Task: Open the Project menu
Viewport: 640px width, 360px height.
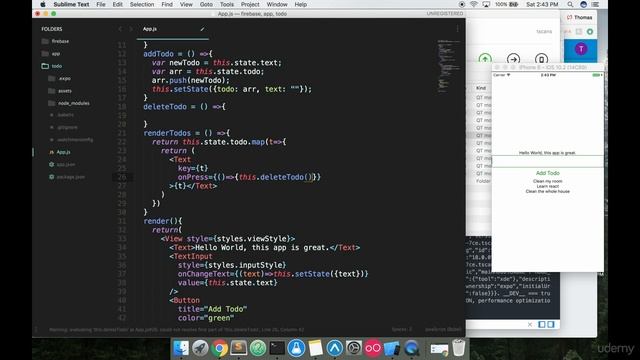Action: (x=250, y=4)
